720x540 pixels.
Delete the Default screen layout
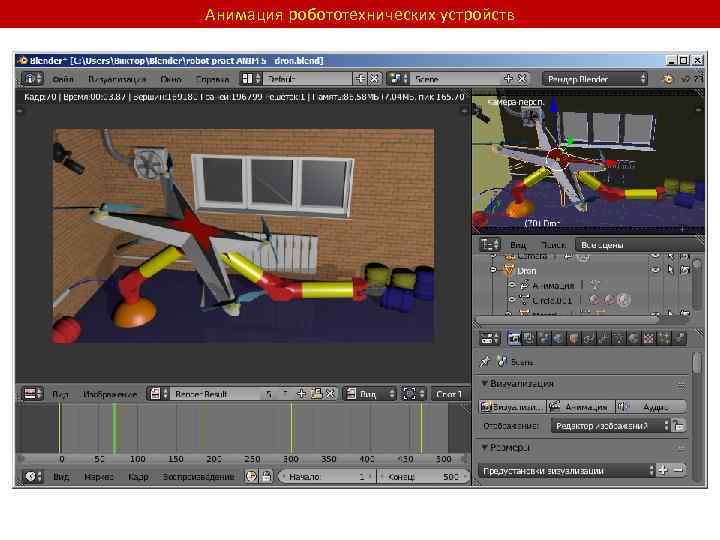pyautogui.click(x=375, y=79)
